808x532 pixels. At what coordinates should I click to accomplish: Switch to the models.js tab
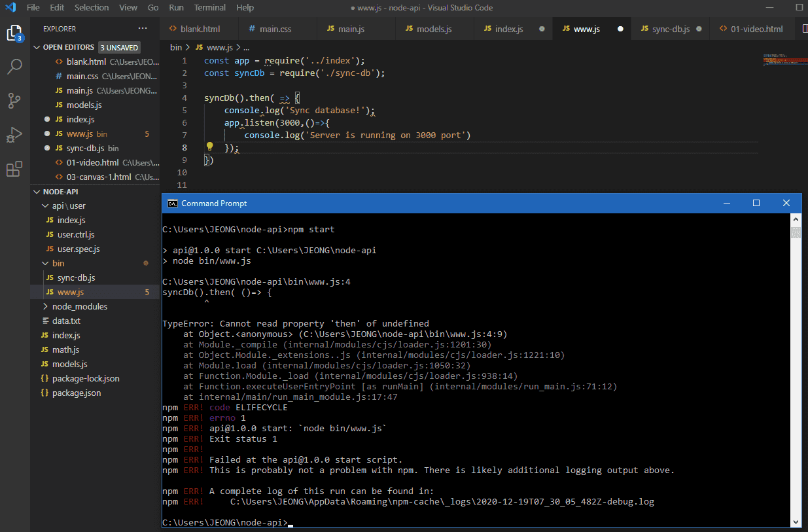tap(434, 29)
